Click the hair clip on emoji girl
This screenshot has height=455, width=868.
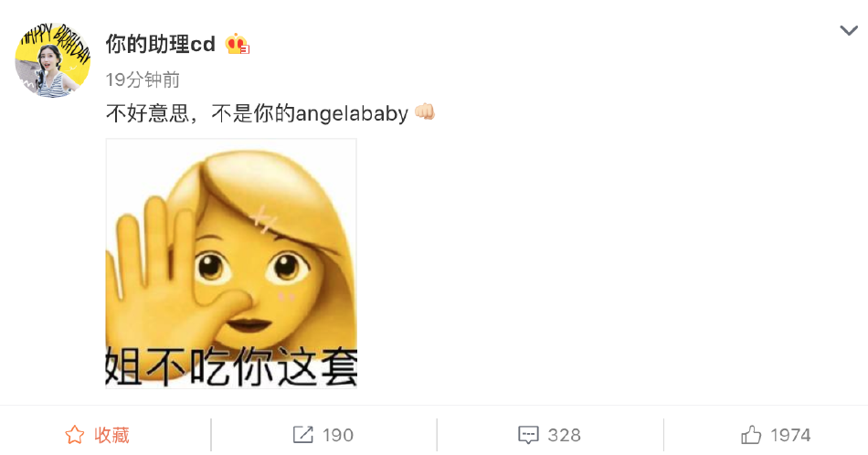(x=263, y=220)
